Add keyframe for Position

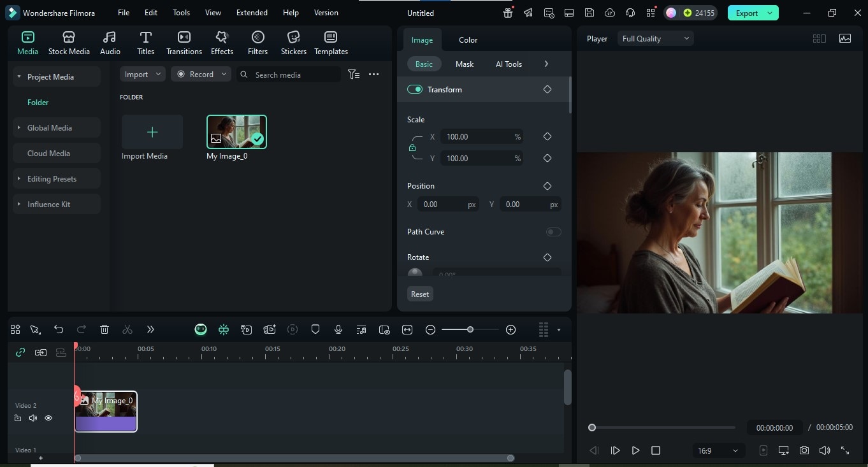(x=547, y=186)
